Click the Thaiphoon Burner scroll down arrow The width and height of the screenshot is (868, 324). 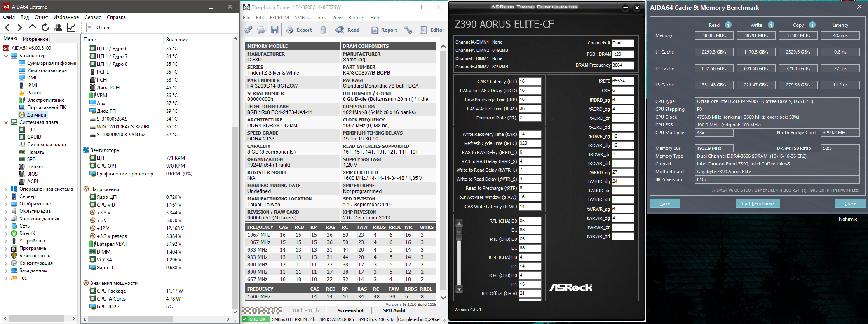coord(443,298)
